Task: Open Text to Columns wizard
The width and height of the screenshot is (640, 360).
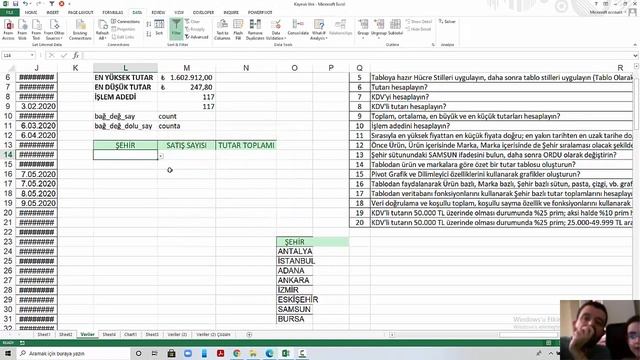Action: coord(222,29)
